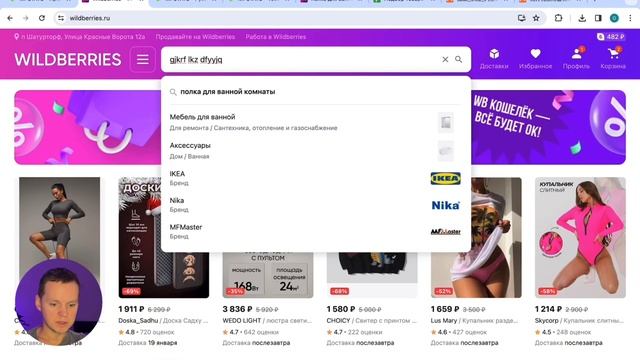Image resolution: width=640 pixels, height=360 pixels.
Task: Select suggestion полка для ванной комнаты
Action: tap(316, 92)
